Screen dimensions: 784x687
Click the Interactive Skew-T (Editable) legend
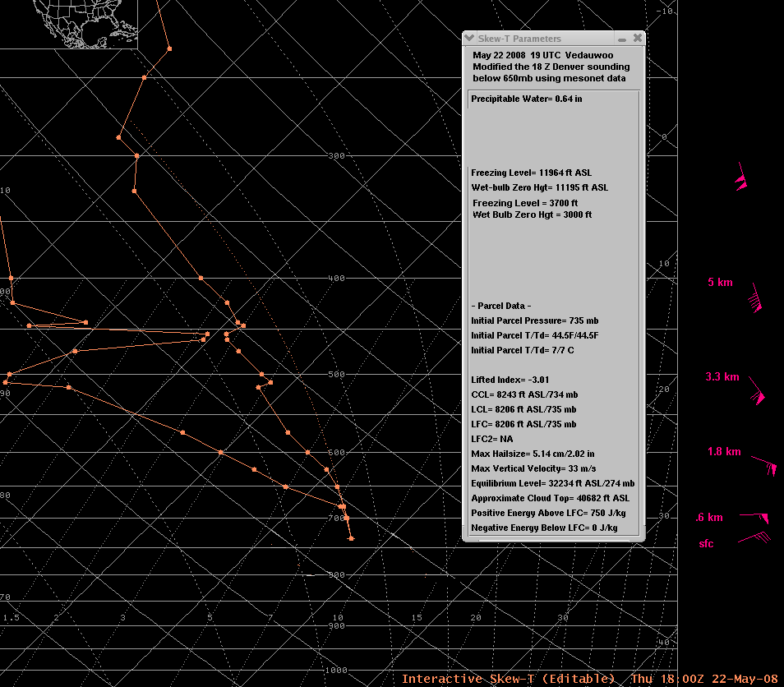pos(508,679)
